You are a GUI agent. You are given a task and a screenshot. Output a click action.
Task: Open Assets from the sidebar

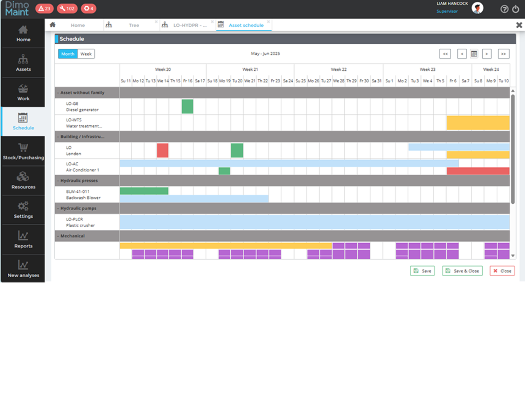[x=23, y=63]
